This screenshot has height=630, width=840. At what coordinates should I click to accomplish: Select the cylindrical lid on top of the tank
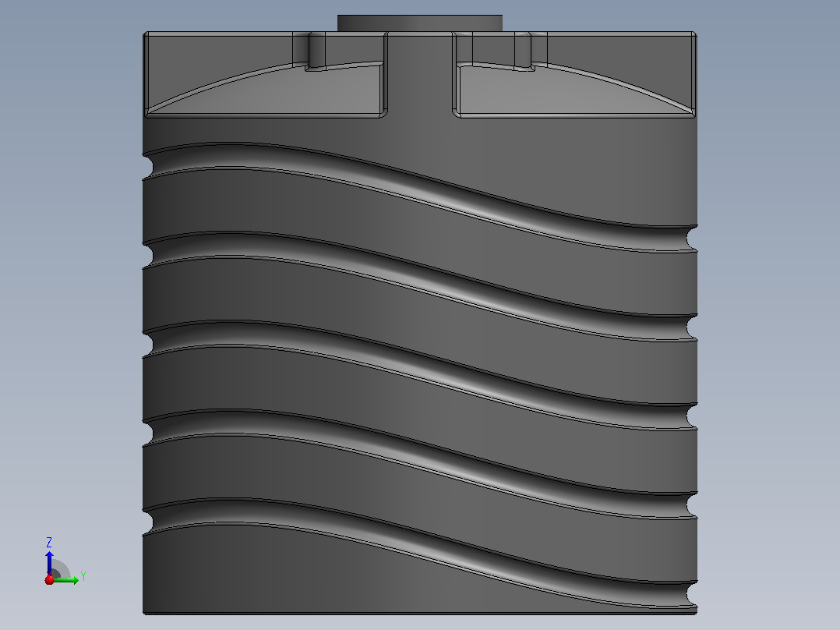click(419, 23)
